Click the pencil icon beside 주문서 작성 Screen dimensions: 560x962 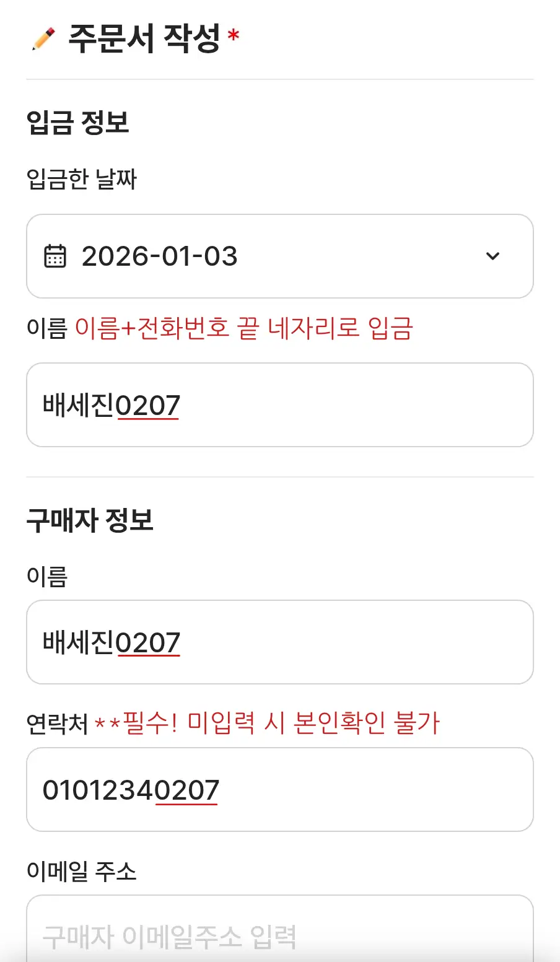pyautogui.click(x=43, y=39)
